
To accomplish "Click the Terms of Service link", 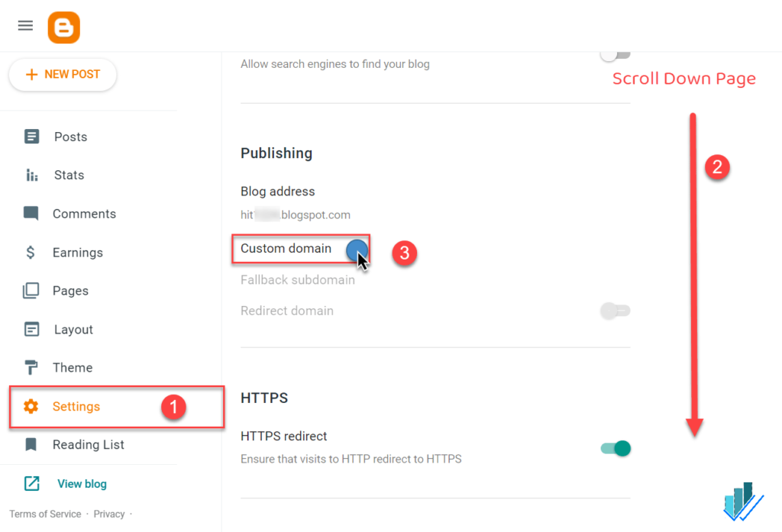I will click(x=45, y=514).
